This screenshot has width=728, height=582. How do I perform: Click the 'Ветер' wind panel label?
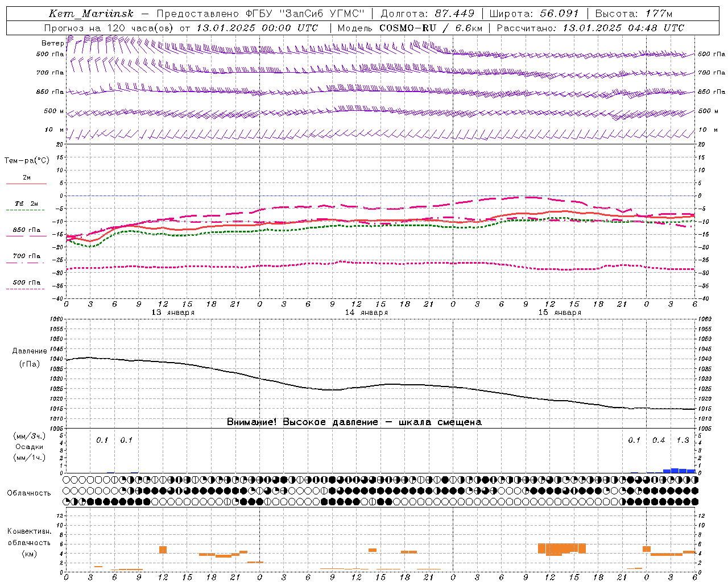[52, 43]
